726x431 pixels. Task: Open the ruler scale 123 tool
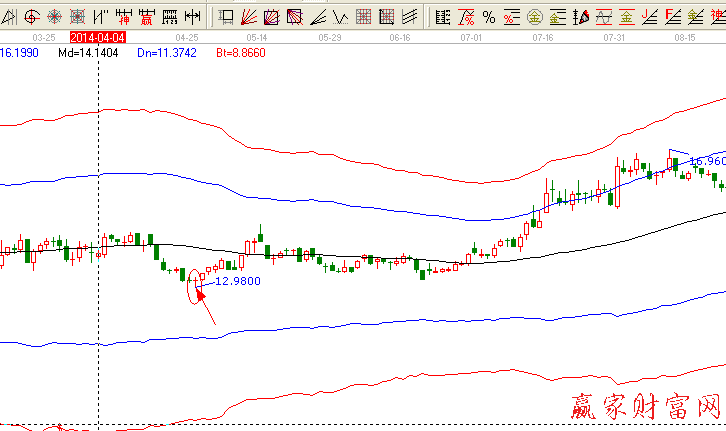pyautogui.click(x=170, y=17)
